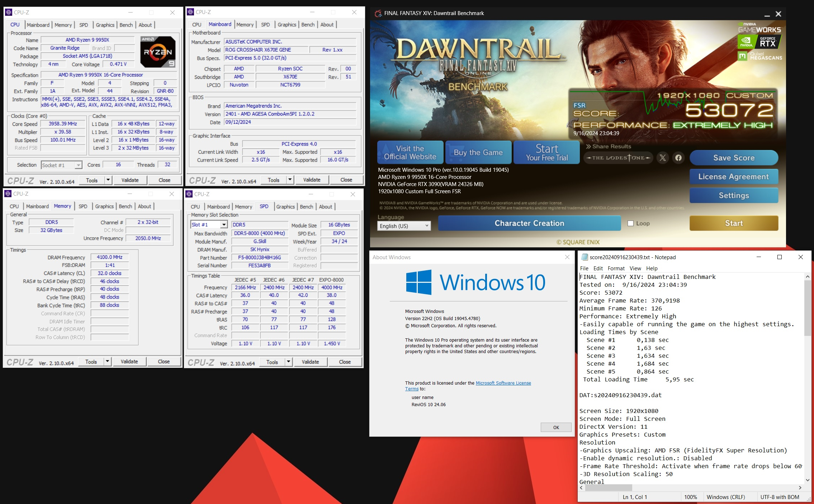
Task: Click part number F5-8000J3848H16G field
Action: 260,257
